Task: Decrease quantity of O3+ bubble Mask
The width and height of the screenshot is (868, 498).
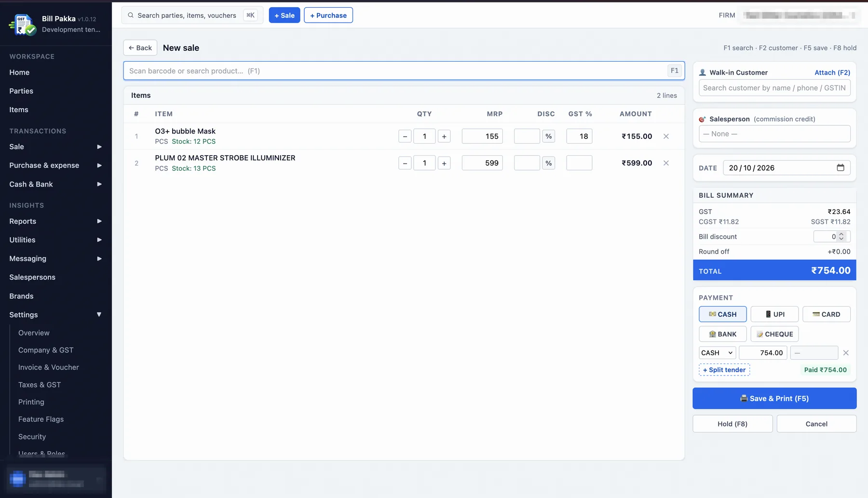Action: tap(405, 136)
